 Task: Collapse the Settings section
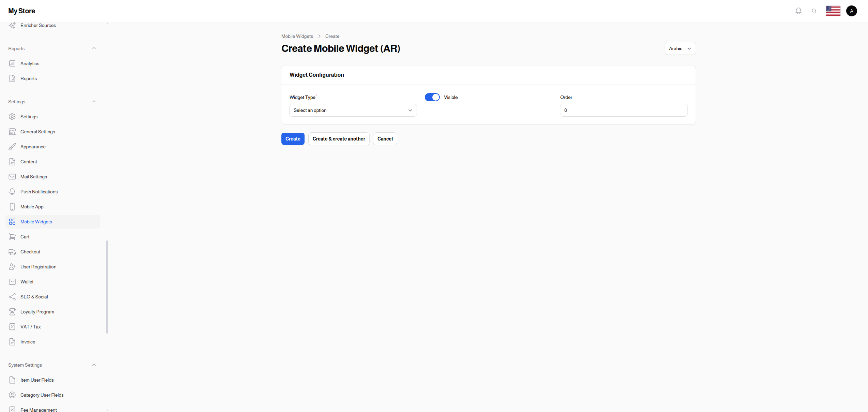point(94,101)
